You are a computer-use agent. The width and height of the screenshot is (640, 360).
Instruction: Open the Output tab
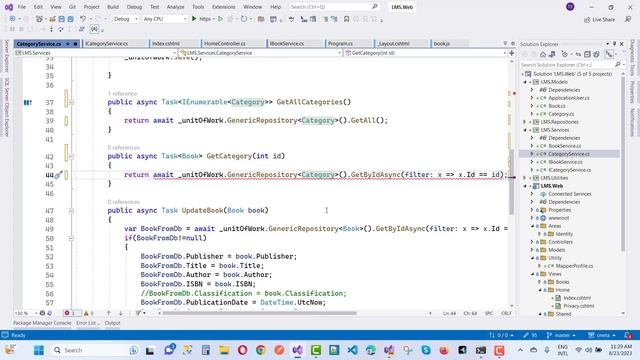pyautogui.click(x=112, y=323)
